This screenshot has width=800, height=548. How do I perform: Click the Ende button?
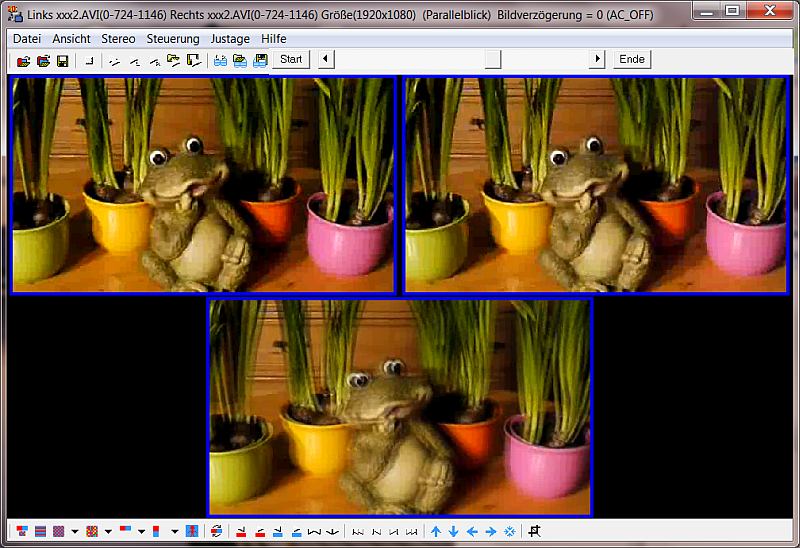click(x=632, y=59)
